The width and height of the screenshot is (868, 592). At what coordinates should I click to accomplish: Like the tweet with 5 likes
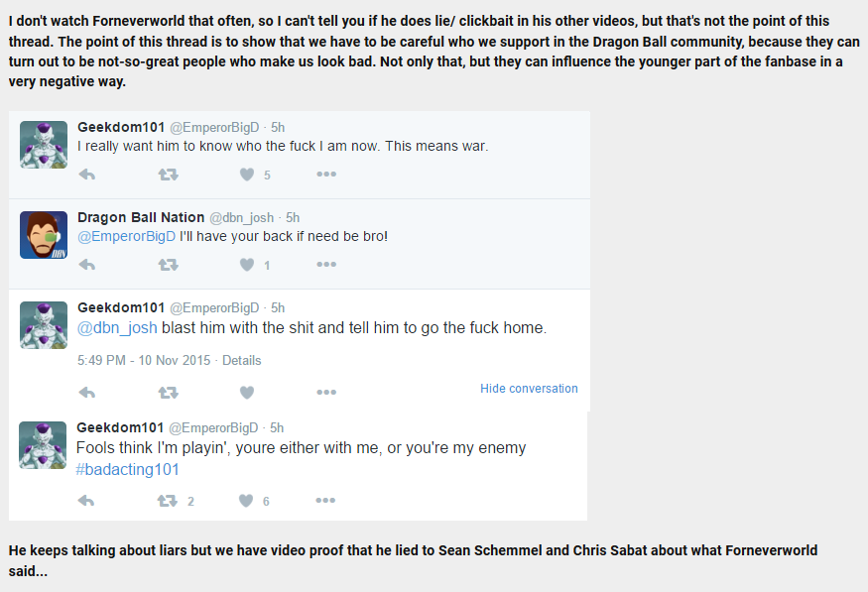point(247,175)
